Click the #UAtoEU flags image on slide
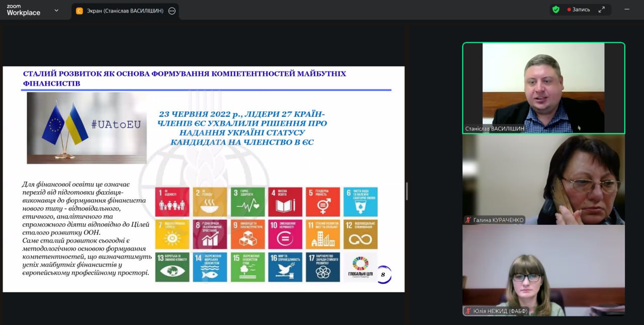This screenshot has height=325, width=644. [x=87, y=127]
